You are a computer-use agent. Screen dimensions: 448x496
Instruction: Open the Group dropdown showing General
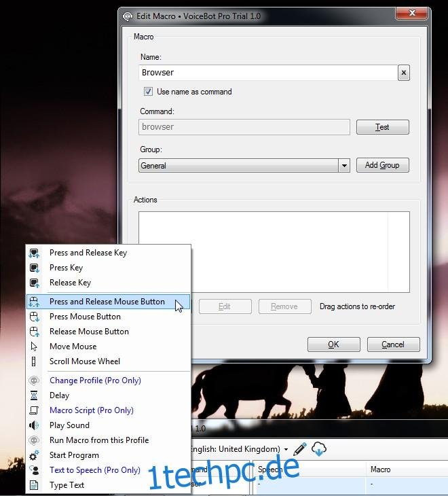pos(244,165)
